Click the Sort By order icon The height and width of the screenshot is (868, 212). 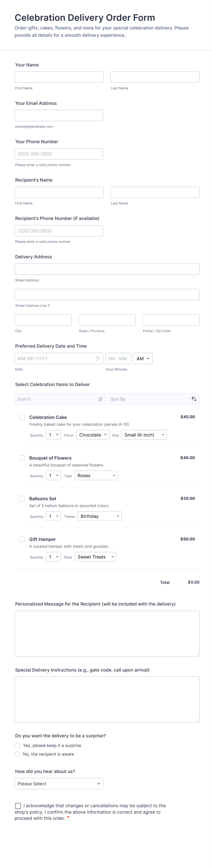click(194, 399)
